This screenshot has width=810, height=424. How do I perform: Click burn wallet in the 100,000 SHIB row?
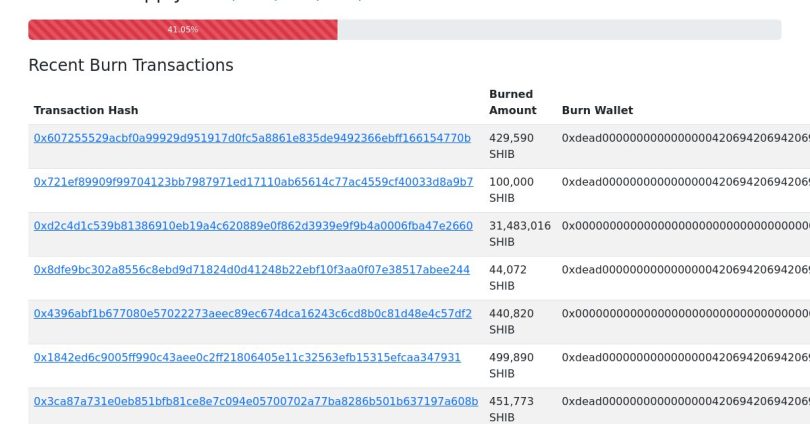point(685,182)
